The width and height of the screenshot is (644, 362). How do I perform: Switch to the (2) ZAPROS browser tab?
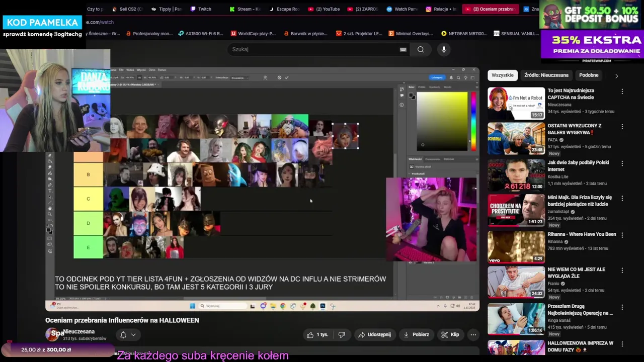tap(362, 9)
